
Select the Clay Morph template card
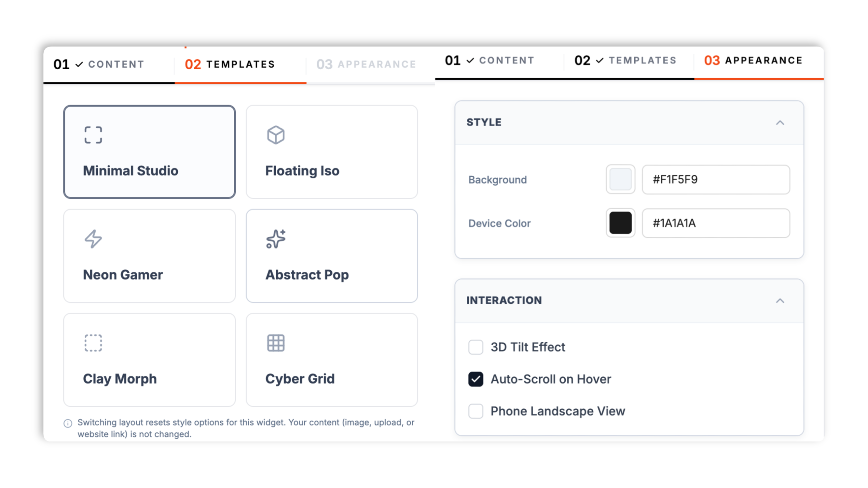pyautogui.click(x=149, y=360)
